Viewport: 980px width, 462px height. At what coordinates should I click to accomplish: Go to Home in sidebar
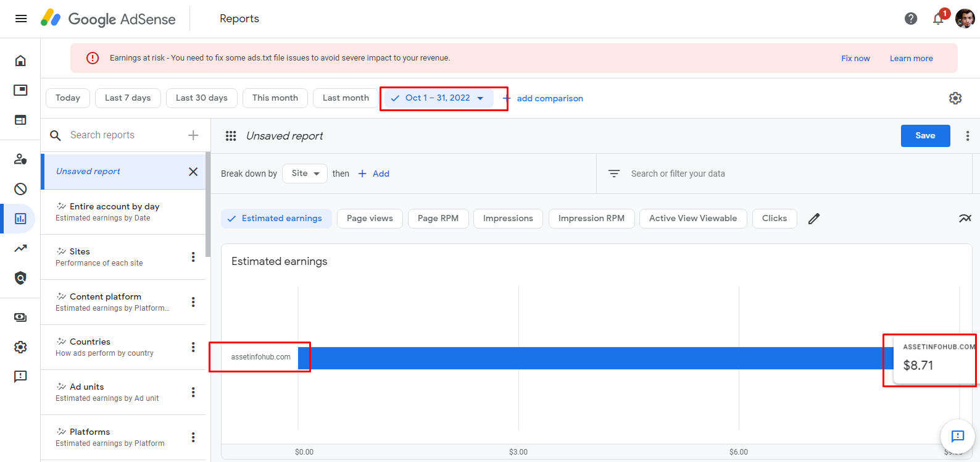(20, 61)
